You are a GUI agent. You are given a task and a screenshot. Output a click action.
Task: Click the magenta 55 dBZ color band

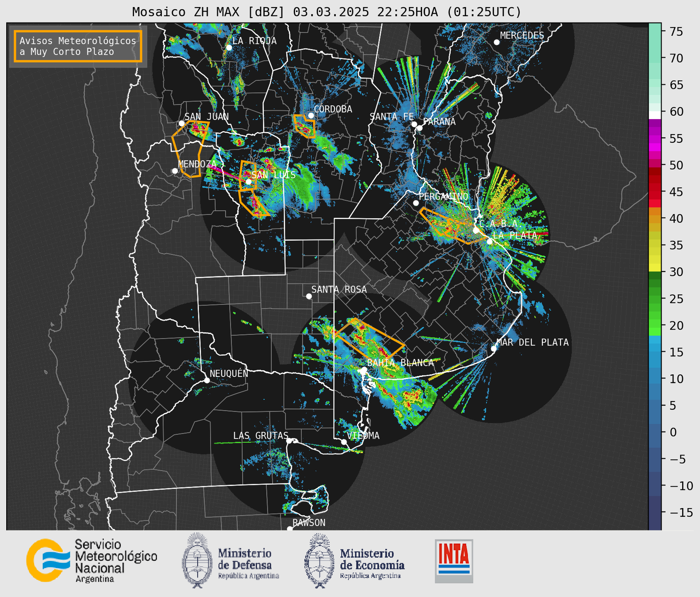[x=655, y=139]
